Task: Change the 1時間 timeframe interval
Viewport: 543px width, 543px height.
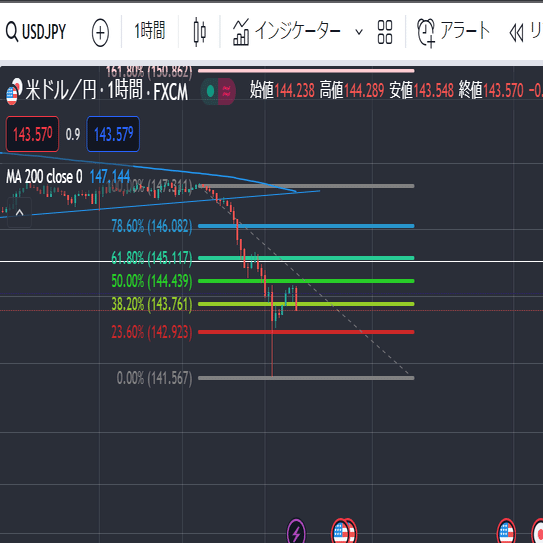Action: click(150, 31)
